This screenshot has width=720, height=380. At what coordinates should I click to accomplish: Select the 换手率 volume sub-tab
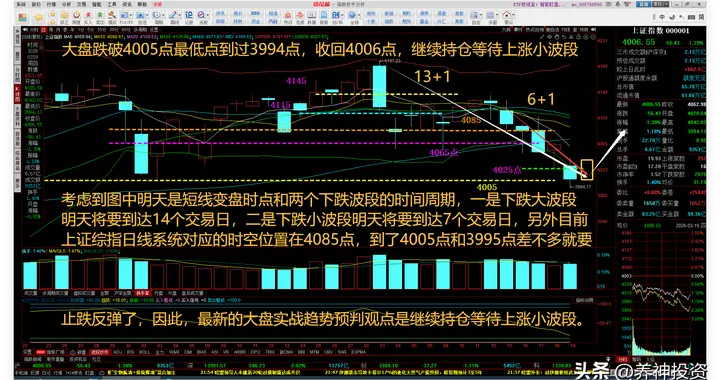(143, 293)
